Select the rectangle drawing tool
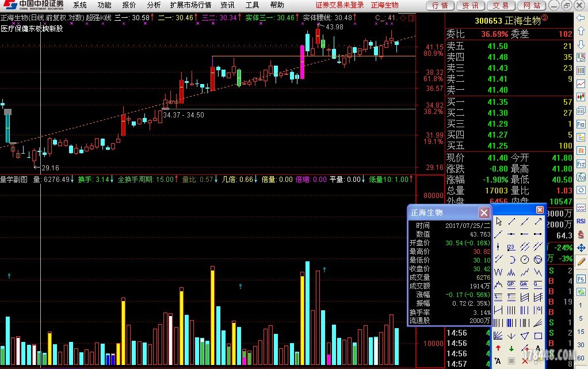588x369 pixels. click(x=538, y=336)
